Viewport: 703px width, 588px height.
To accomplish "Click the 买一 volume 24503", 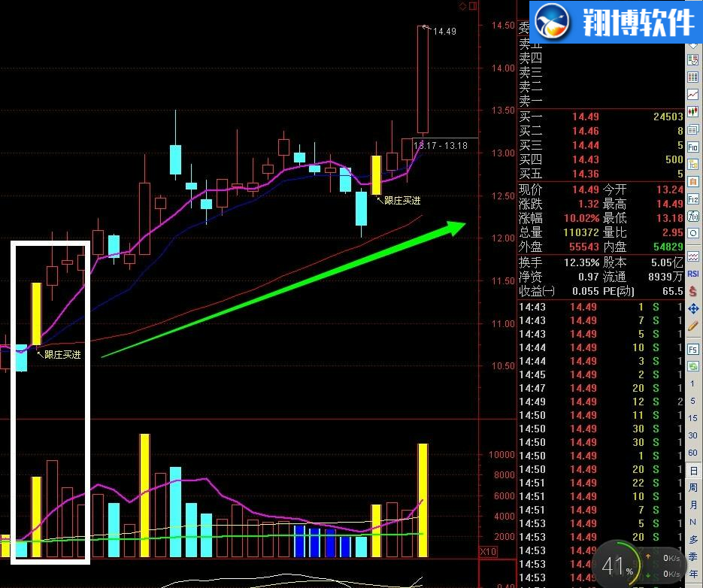I will [x=668, y=117].
